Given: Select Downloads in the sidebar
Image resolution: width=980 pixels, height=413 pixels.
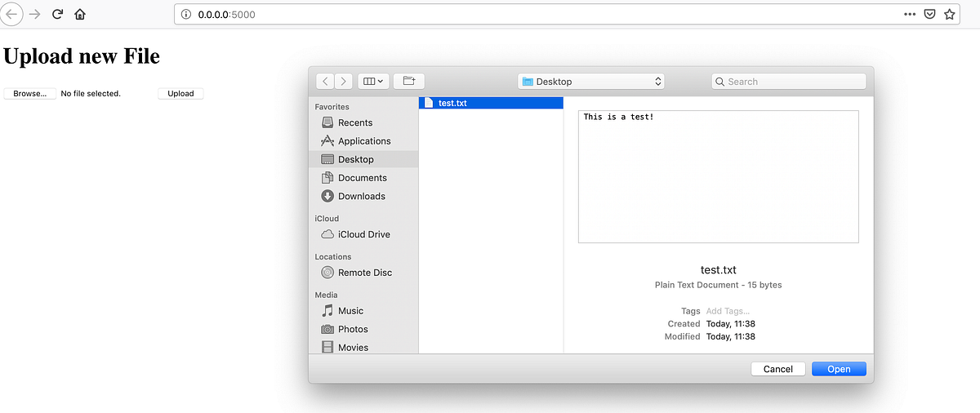Looking at the screenshot, I should click(364, 196).
